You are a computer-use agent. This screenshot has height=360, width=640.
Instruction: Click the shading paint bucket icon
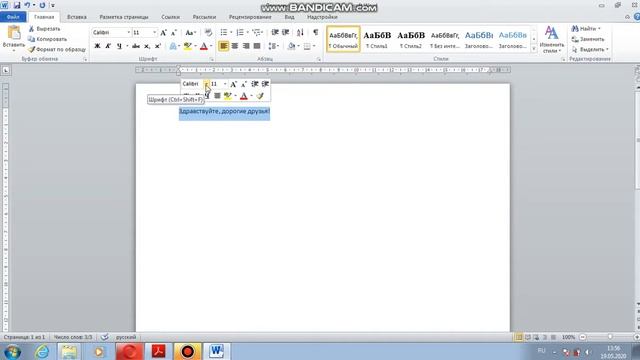click(291, 46)
